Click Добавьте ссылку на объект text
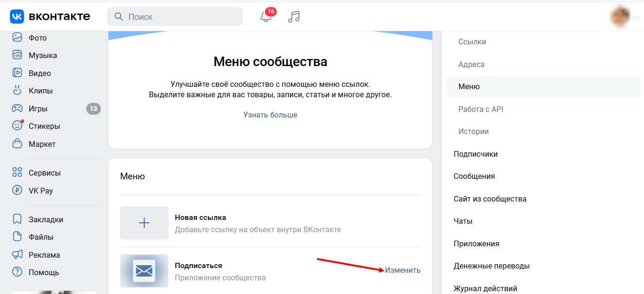The height and width of the screenshot is (294, 644). 258,230
